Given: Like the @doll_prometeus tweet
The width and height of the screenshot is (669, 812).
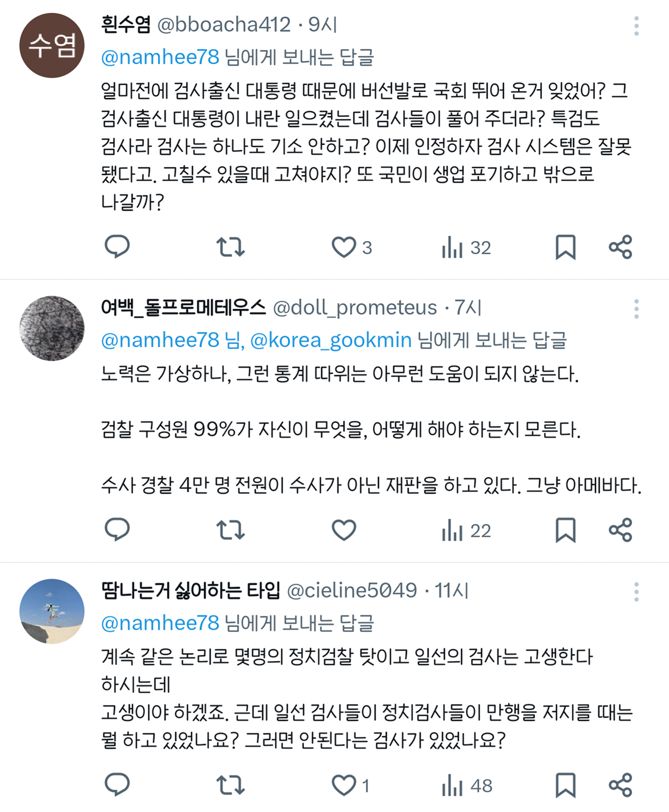Looking at the screenshot, I should click(344, 529).
